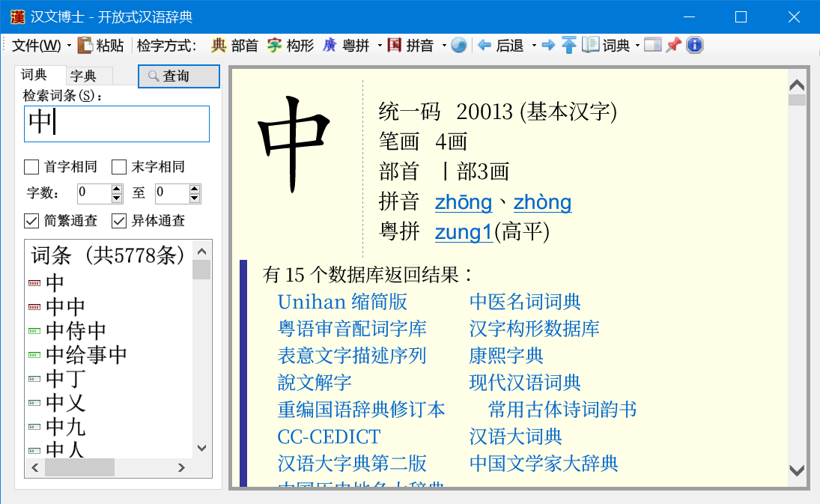The image size is (820, 504).
Task: Increase the maximum 字数 spinner
Action: click(195, 189)
